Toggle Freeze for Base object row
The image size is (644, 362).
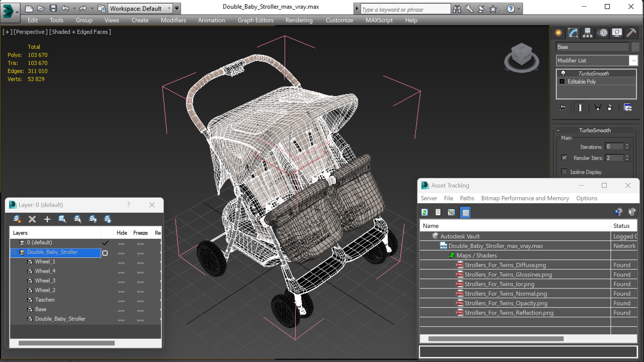pos(140,310)
